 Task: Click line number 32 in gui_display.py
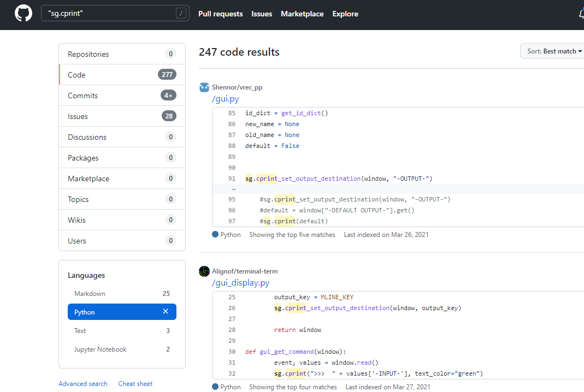232,373
